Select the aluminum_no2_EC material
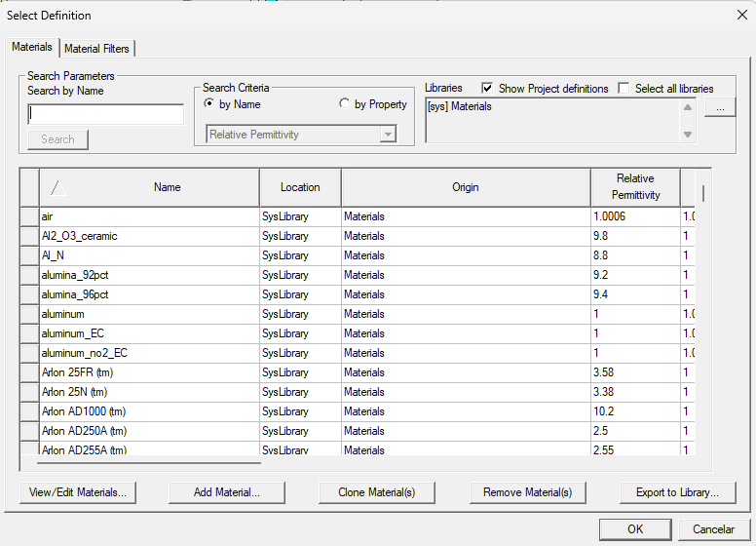756x546 pixels. 357,353
